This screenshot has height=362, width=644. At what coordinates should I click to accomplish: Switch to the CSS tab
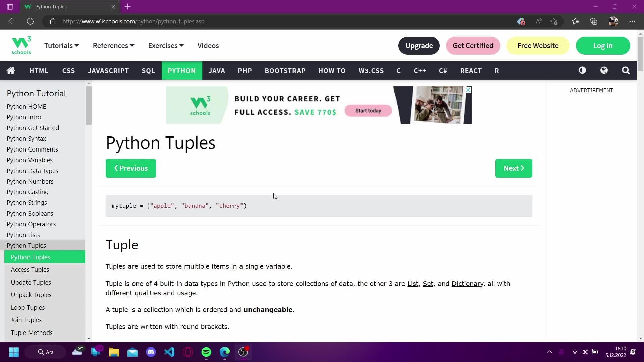(68, 71)
